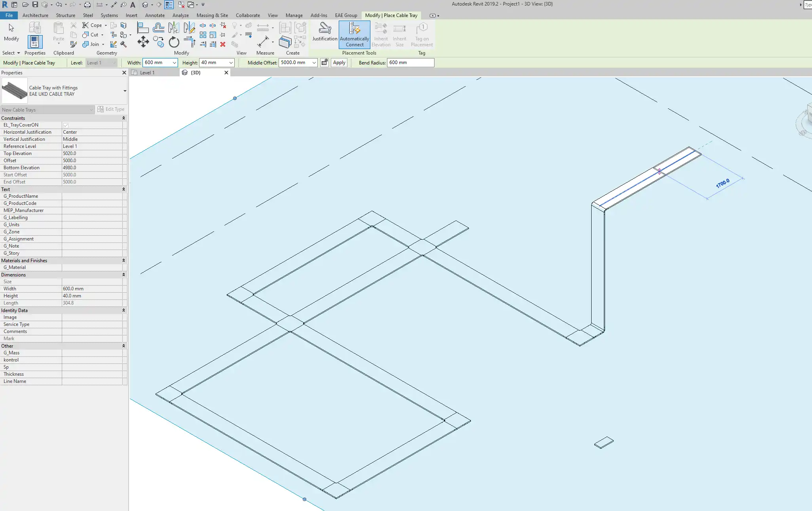Click the Apply button
The height and width of the screenshot is (511, 812).
click(x=339, y=62)
